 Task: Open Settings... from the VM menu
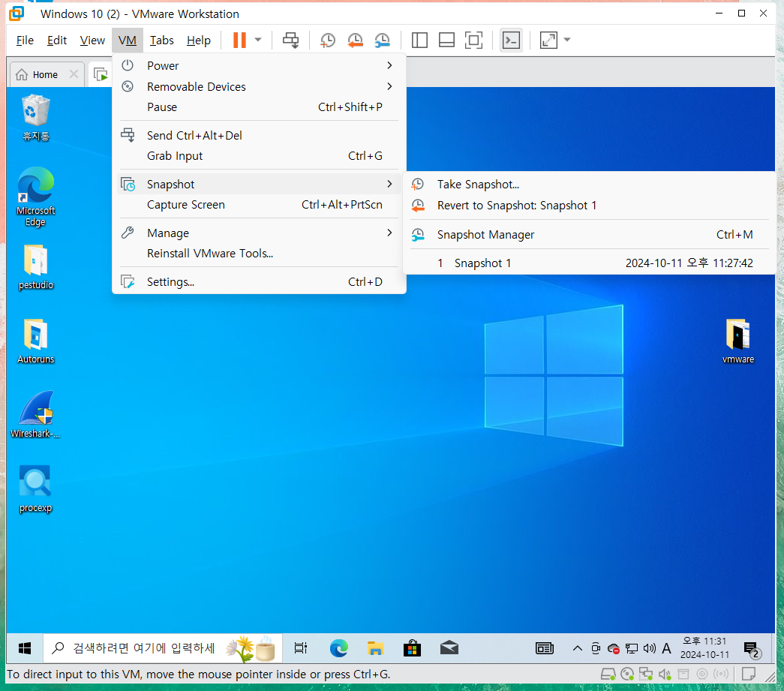click(259, 282)
